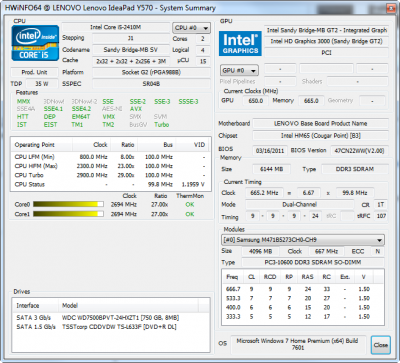Click the Intel Graphics logo
This screenshot has height=363, width=400.
240,44
